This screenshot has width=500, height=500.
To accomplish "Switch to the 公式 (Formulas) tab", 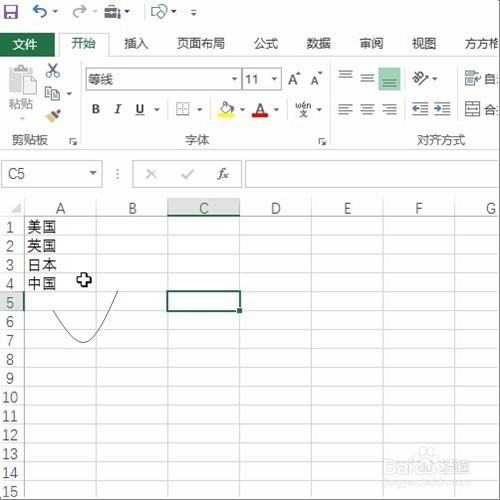I will pyautogui.click(x=266, y=44).
